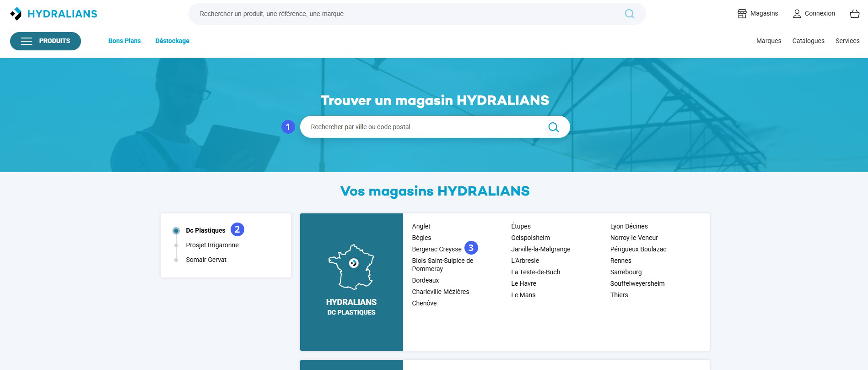Open the Souffelweyersheim store
Viewport: 868px width, 370px height.
pyautogui.click(x=637, y=283)
